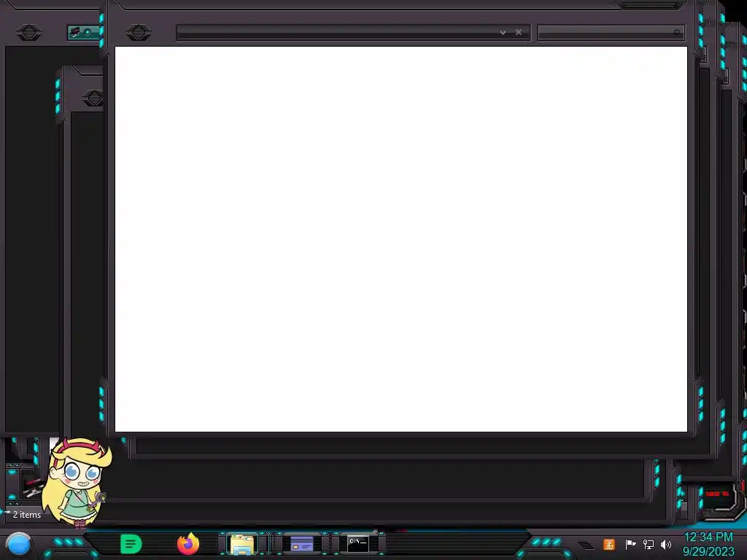This screenshot has height=560, width=747.
Task: Click the volume speaker tray icon
Action: point(666,544)
